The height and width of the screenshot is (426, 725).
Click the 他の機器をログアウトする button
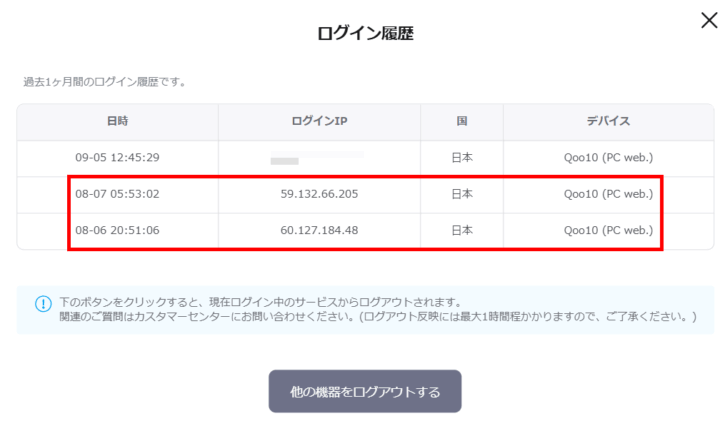[364, 391]
